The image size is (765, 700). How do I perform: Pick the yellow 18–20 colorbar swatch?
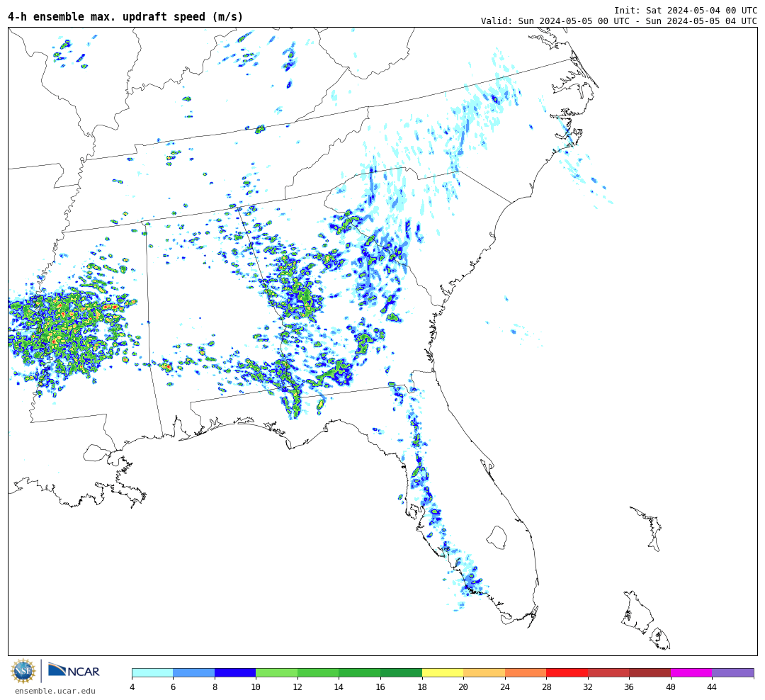tap(443, 673)
